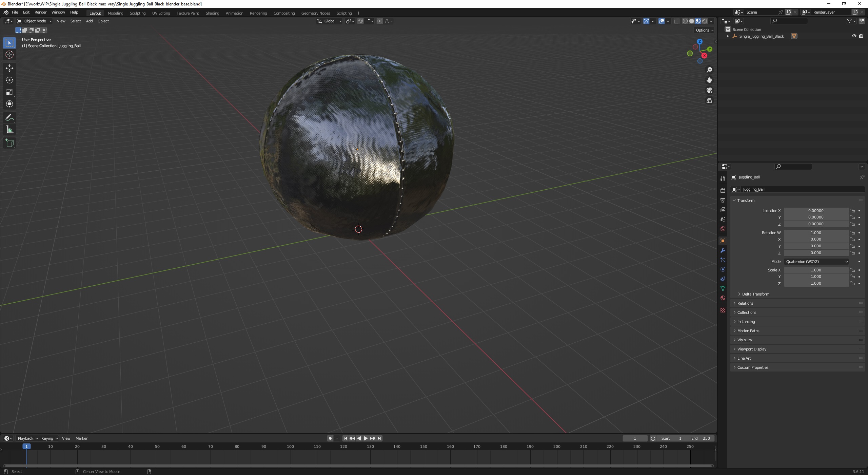Activate the Measure ruler tool

tap(9, 130)
